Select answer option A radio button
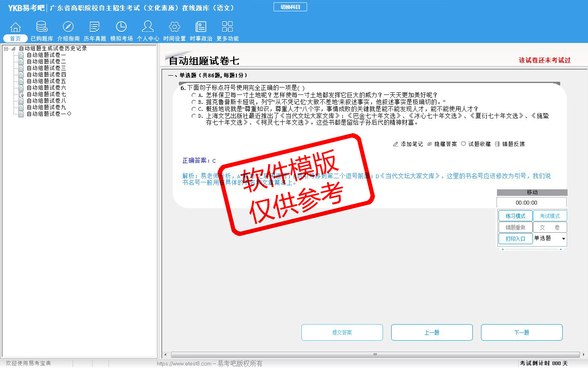This screenshot has height=368, width=588. click(194, 95)
